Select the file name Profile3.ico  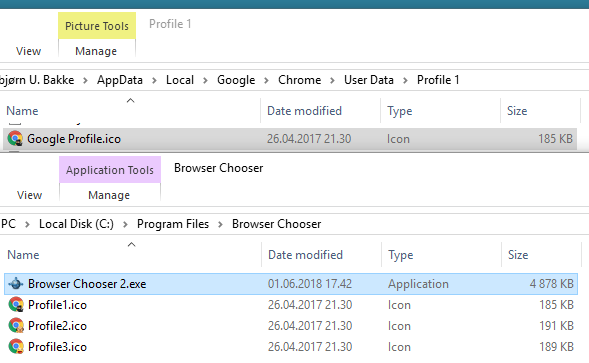click(57, 347)
